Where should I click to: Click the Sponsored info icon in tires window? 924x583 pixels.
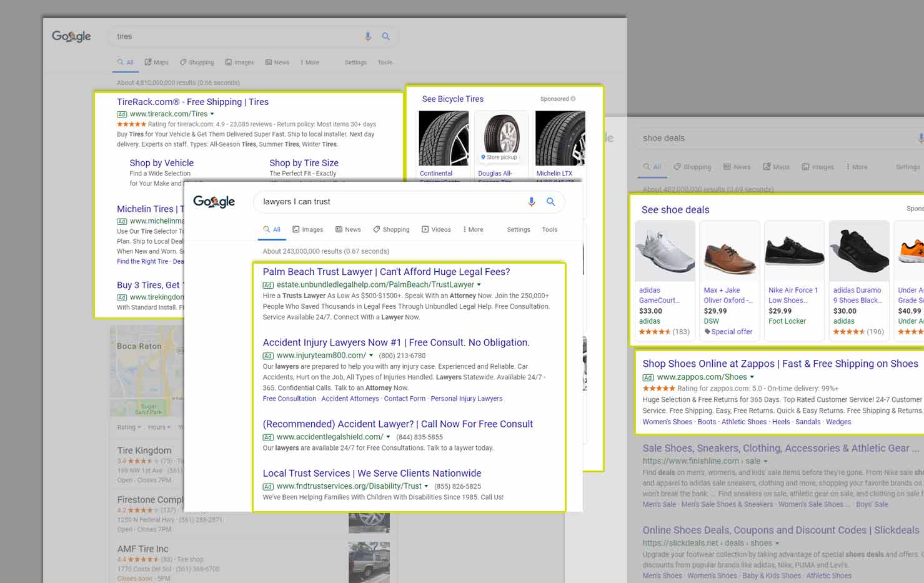[573, 99]
